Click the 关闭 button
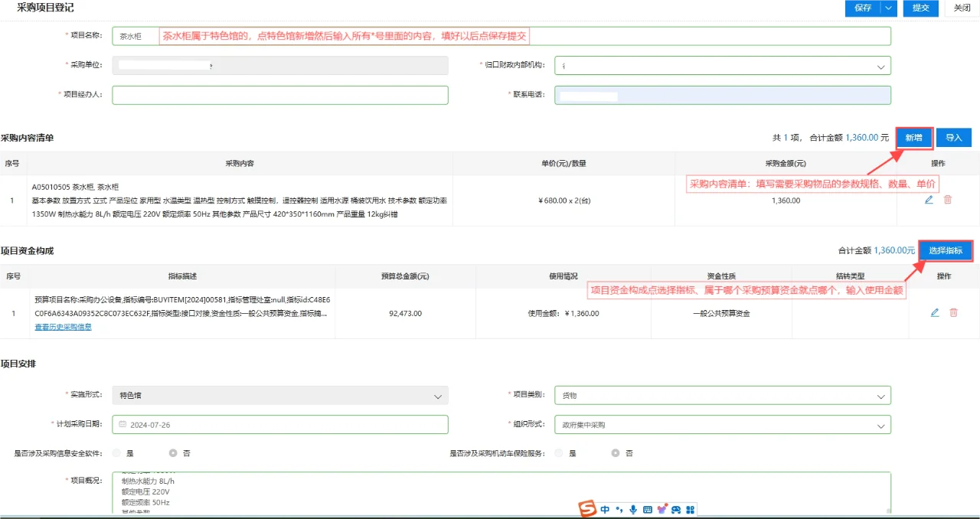This screenshot has height=519, width=980. pos(962,8)
